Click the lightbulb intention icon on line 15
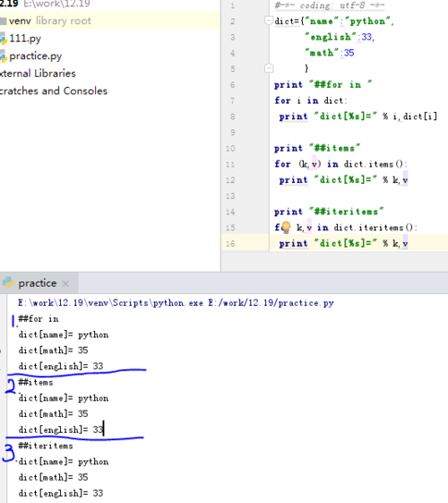The image size is (448, 503). (286, 228)
